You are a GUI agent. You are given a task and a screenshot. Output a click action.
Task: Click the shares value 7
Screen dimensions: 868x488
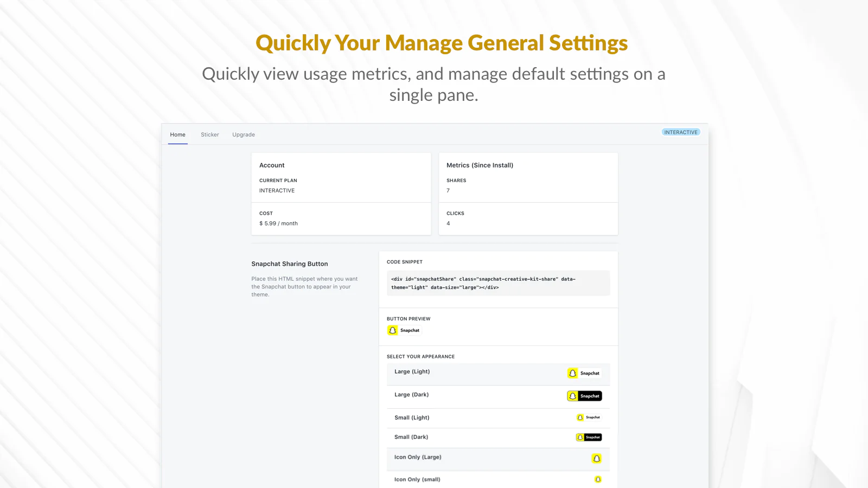(x=448, y=191)
